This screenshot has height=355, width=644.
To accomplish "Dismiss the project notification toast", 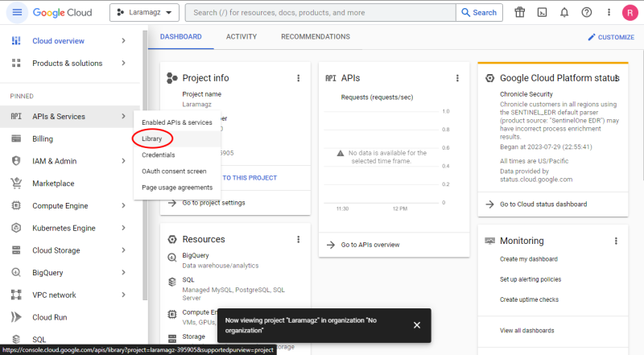I will (417, 325).
